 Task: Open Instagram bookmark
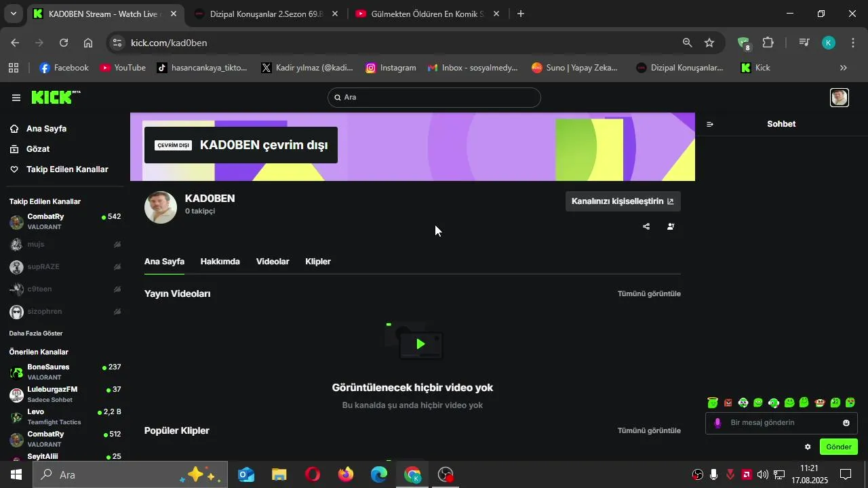point(391,68)
